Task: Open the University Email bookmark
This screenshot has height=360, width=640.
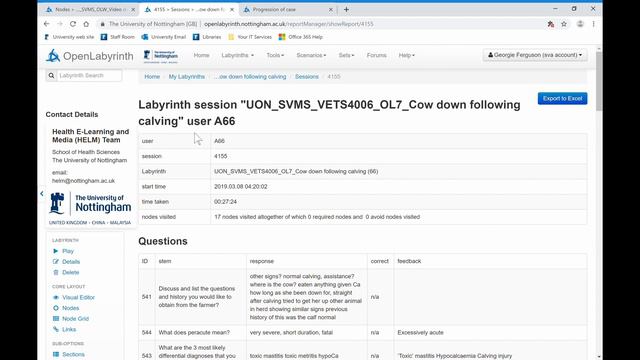Action: (x=164, y=37)
